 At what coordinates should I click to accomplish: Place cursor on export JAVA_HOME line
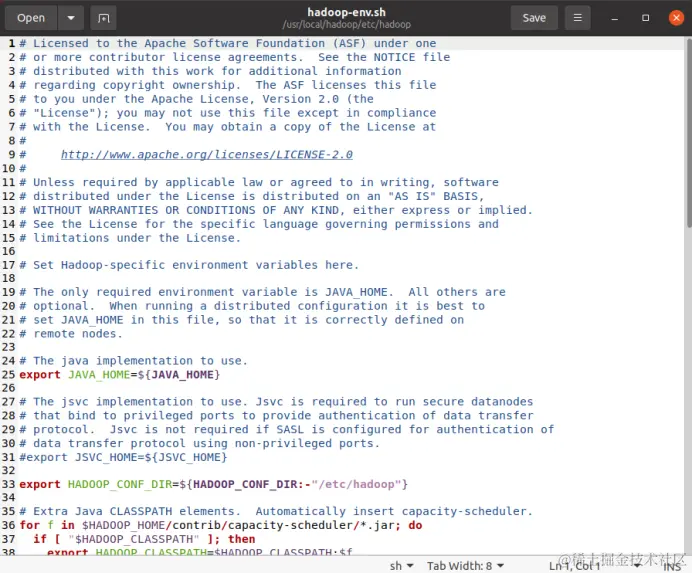(120, 375)
